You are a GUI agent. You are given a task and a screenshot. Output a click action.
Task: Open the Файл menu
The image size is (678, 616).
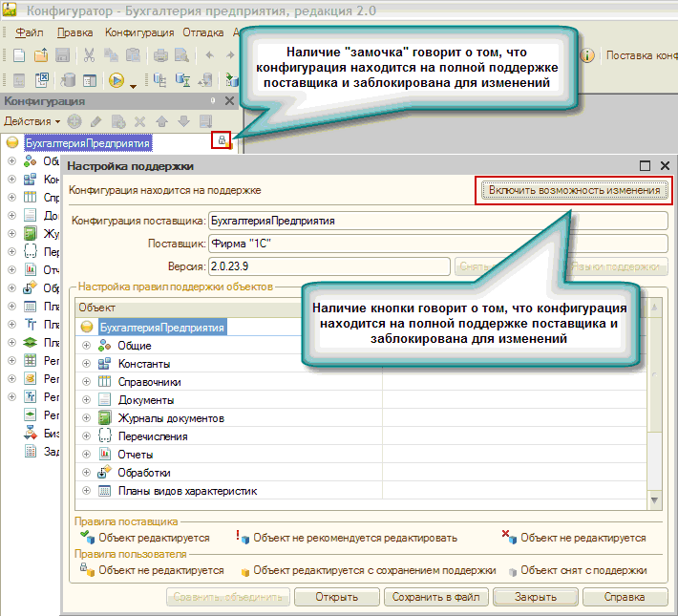click(29, 32)
